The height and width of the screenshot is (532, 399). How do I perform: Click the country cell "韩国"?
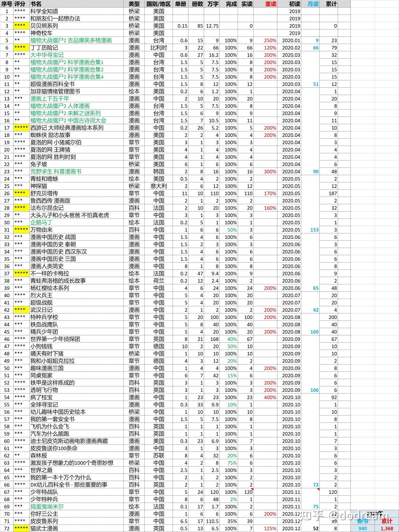pos(159,172)
